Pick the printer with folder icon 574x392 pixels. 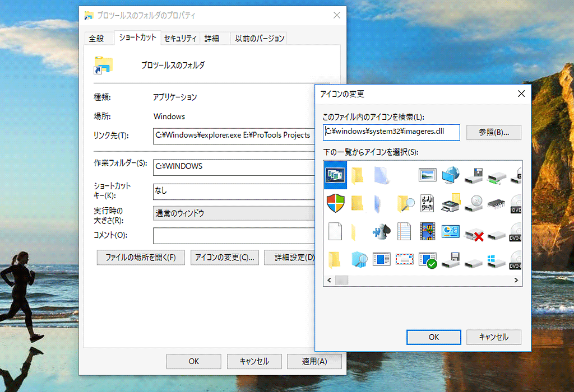[451, 203]
